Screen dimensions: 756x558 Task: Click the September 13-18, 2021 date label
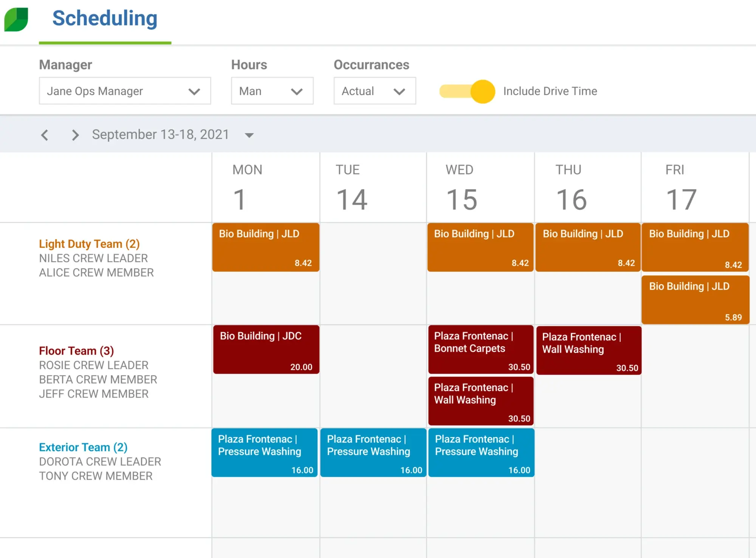coord(160,135)
